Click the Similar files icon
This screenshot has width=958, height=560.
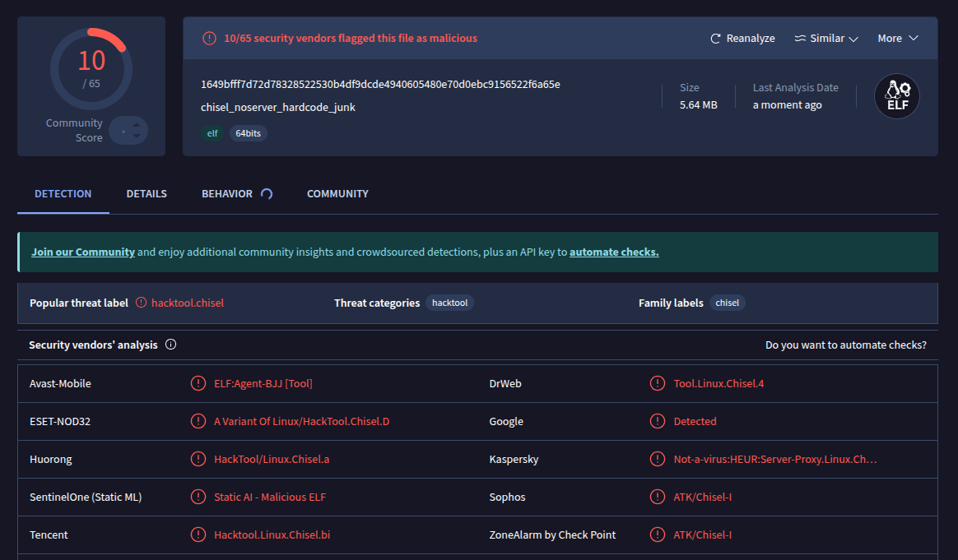[x=800, y=39]
